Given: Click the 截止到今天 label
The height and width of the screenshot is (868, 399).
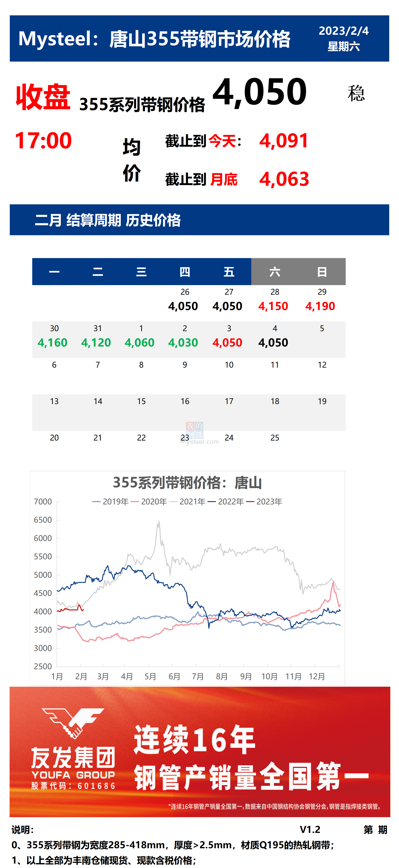Looking at the screenshot, I should coord(203,141).
